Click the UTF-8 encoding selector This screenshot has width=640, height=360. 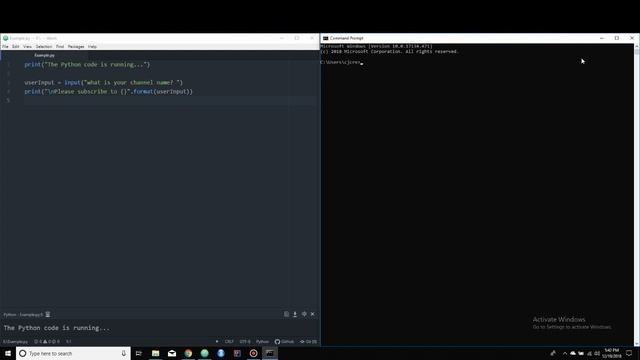click(x=245, y=342)
